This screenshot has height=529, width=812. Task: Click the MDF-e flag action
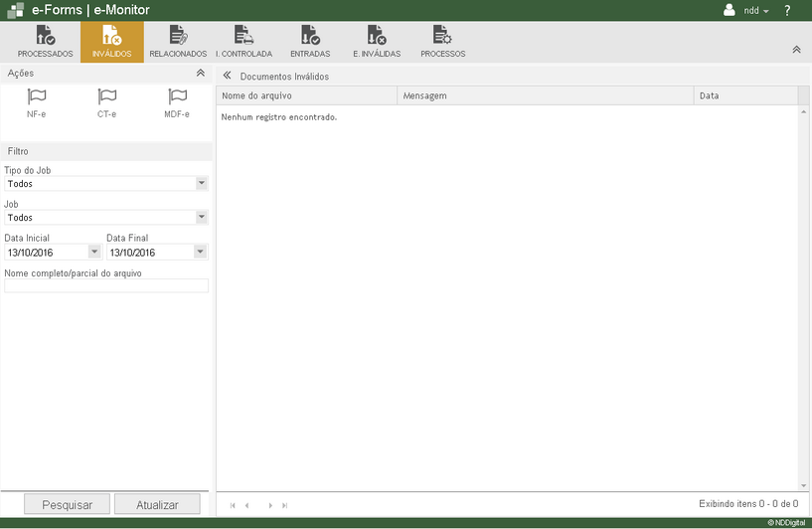point(177,103)
